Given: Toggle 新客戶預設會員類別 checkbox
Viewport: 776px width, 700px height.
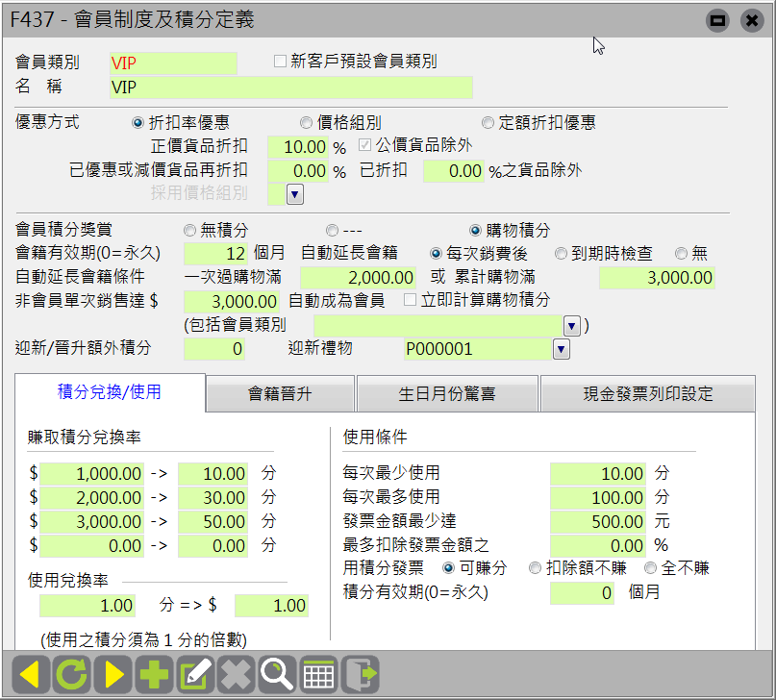Looking at the screenshot, I should coord(280,62).
